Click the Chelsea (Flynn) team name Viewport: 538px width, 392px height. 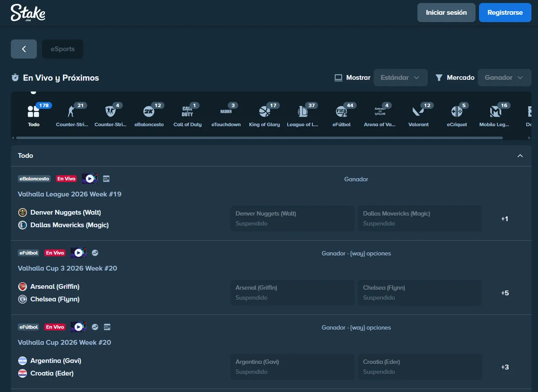pos(55,299)
